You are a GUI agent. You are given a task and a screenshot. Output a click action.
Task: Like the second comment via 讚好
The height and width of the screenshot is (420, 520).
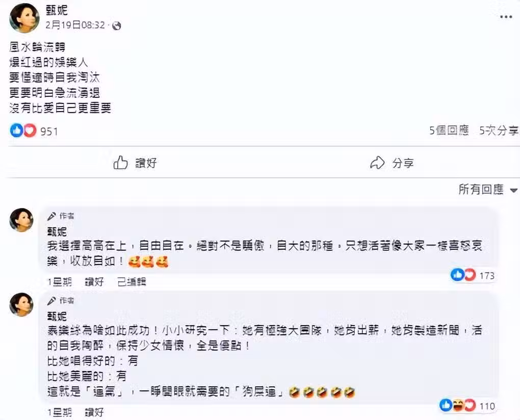point(94,412)
